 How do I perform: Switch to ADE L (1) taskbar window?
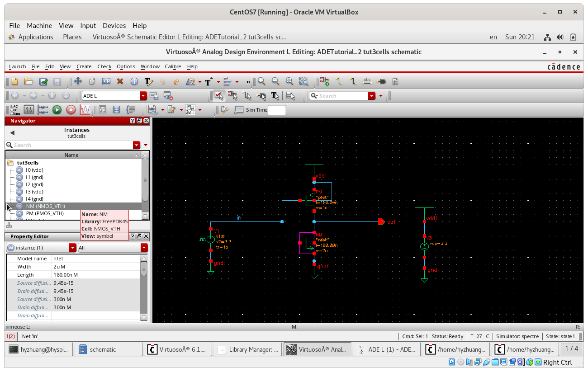387,349
